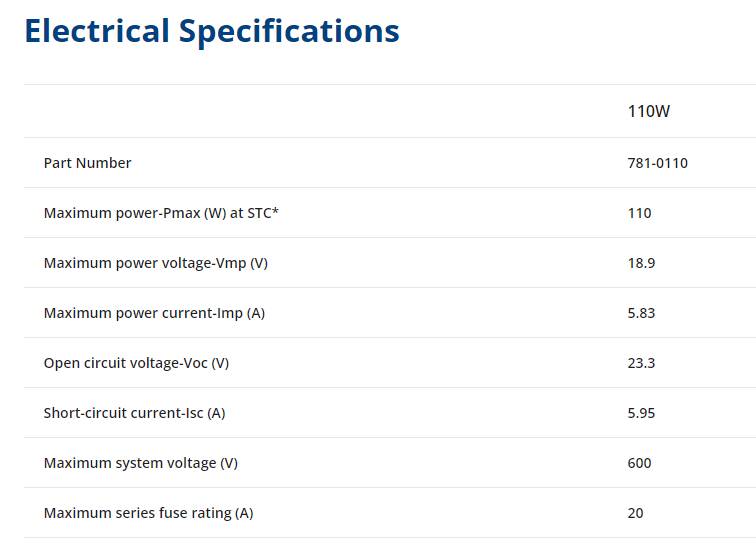Screen dimensions: 756x558
Task: Select the Imp value 5.83
Action: (641, 313)
